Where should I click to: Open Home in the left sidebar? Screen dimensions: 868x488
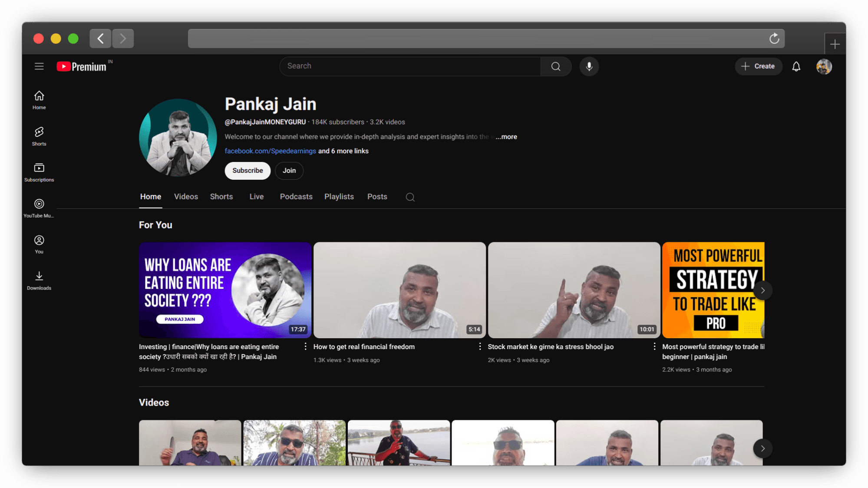tap(39, 100)
